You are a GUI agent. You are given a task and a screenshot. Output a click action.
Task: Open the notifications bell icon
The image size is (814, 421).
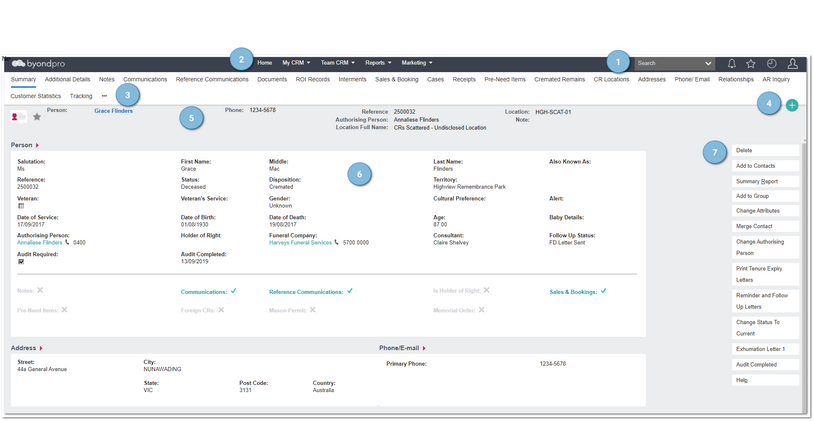[x=732, y=63]
